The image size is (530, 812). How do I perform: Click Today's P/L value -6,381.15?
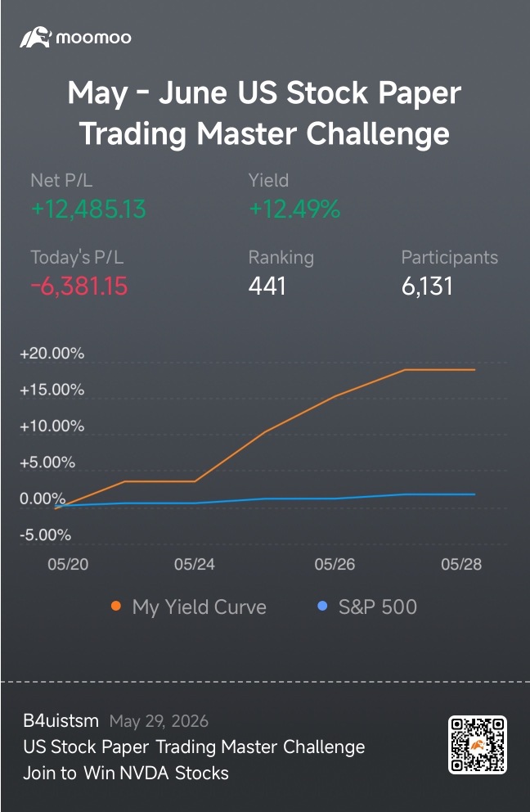pos(79,286)
